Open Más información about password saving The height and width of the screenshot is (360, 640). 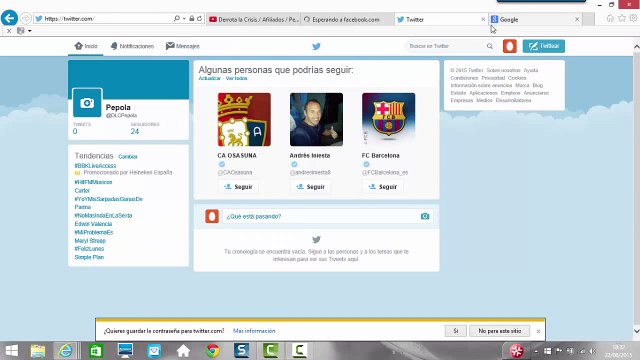coord(254,331)
